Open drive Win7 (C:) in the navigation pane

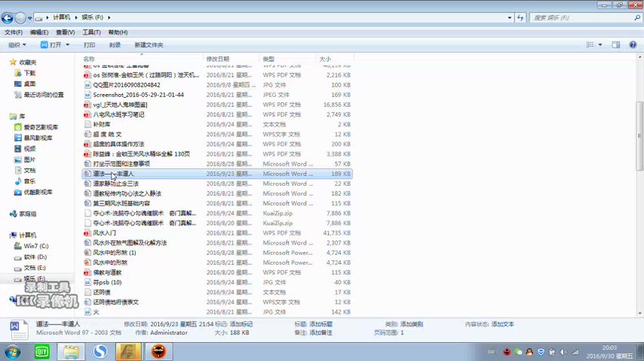pos(36,246)
